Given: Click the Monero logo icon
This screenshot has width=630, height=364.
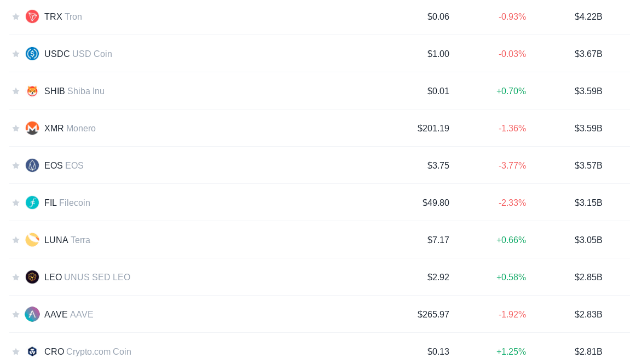Looking at the screenshot, I should coord(32,128).
